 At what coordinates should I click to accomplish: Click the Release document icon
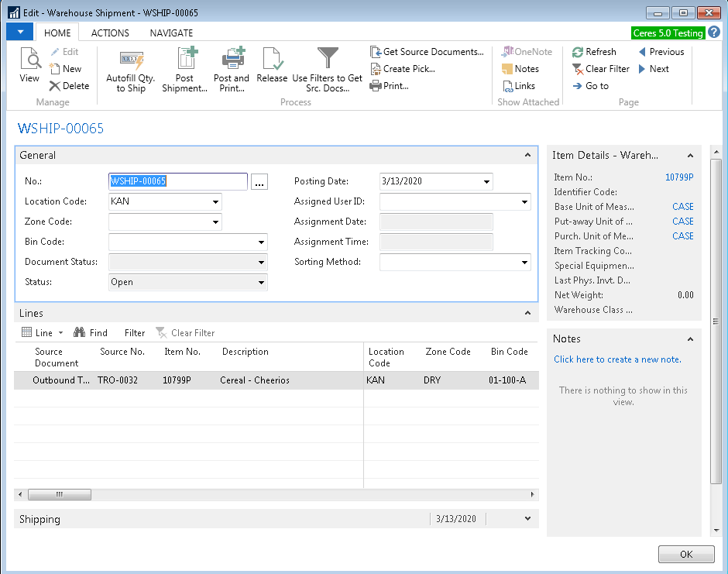pos(272,60)
